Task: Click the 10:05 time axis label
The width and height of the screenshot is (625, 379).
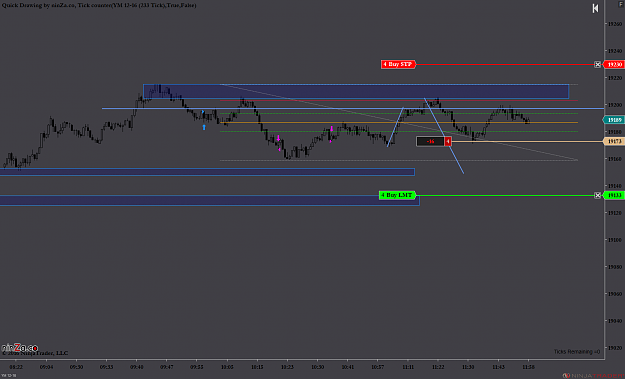Action: pyautogui.click(x=227, y=367)
